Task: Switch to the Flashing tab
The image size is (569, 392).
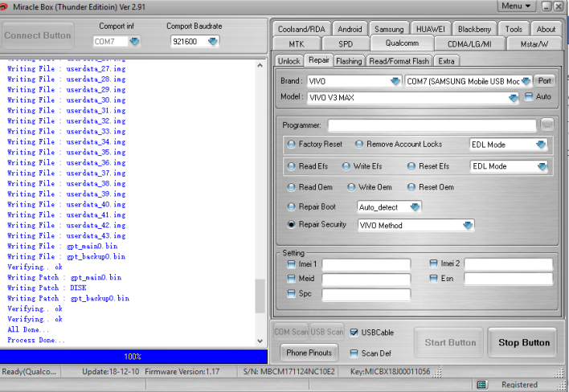Action: pyautogui.click(x=349, y=60)
